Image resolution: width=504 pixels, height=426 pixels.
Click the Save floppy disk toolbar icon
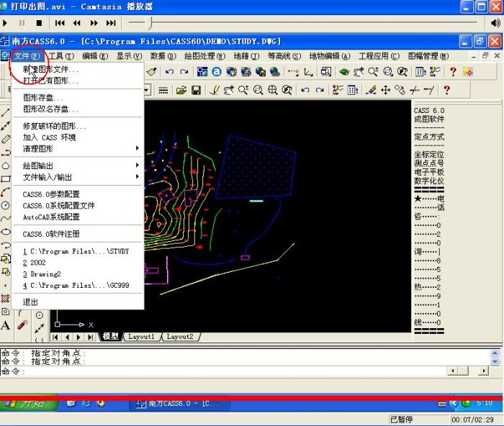(x=194, y=90)
